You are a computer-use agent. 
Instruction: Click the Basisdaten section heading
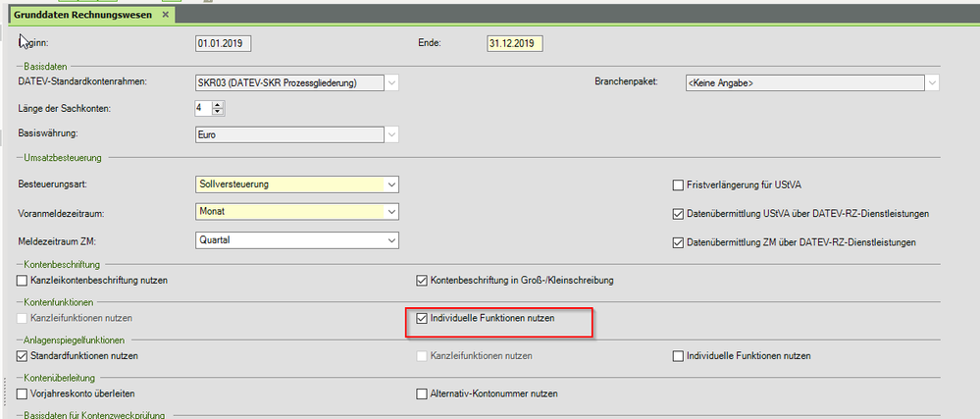45,66
